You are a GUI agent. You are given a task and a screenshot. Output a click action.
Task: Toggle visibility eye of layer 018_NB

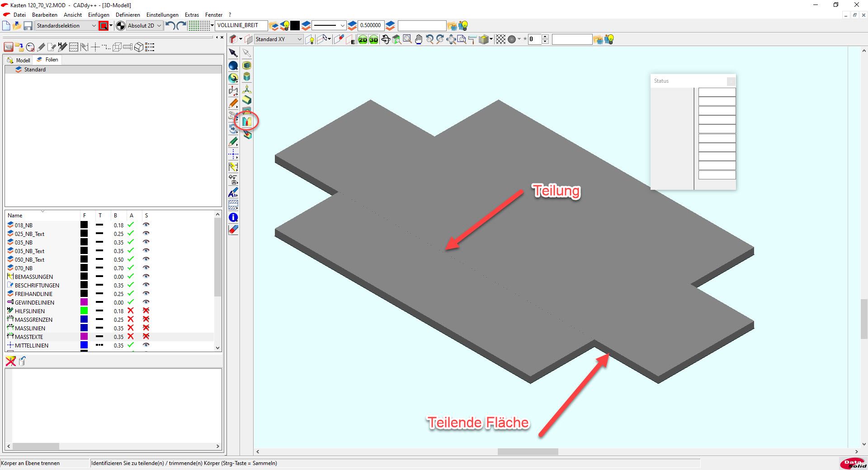pyautogui.click(x=146, y=225)
